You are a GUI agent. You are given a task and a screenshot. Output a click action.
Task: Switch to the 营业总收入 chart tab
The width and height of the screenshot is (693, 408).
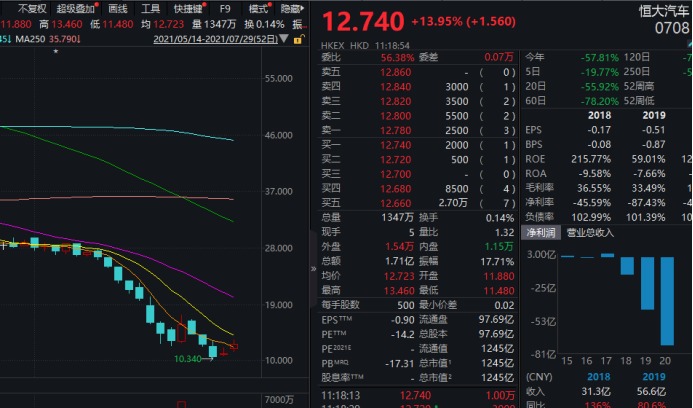pos(590,233)
